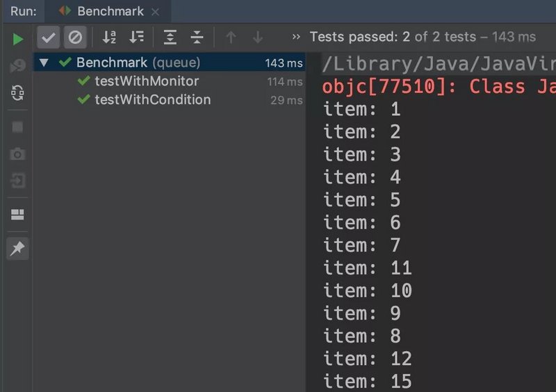Toggle Show Passed tests checkmark
This screenshot has width=556, height=392.
pos(48,38)
